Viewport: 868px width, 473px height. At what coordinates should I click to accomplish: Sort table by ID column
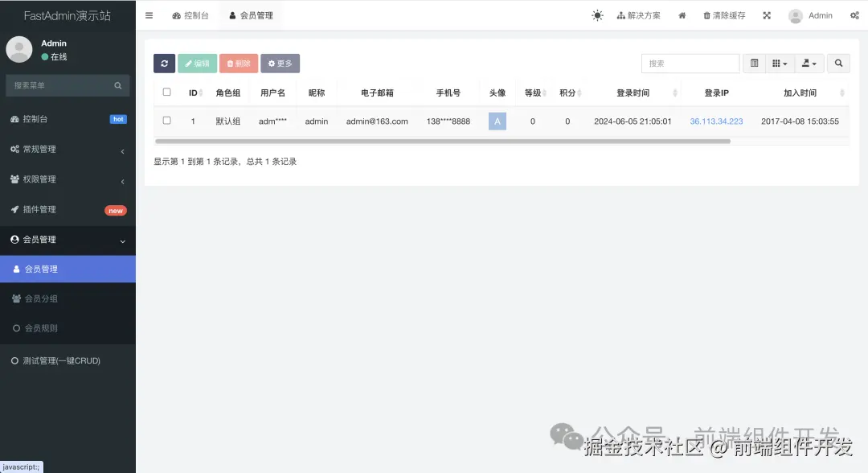tap(195, 93)
